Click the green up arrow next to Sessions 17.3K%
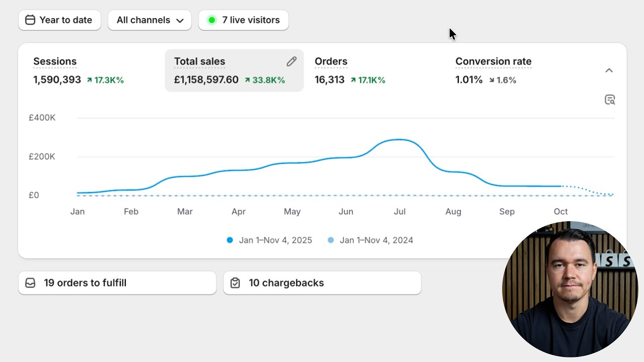Image resolution: width=644 pixels, height=362 pixels. point(90,80)
